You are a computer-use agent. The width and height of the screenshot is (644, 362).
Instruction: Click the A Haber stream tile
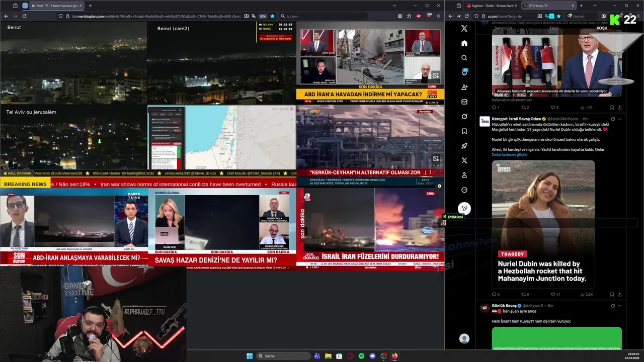point(370,229)
